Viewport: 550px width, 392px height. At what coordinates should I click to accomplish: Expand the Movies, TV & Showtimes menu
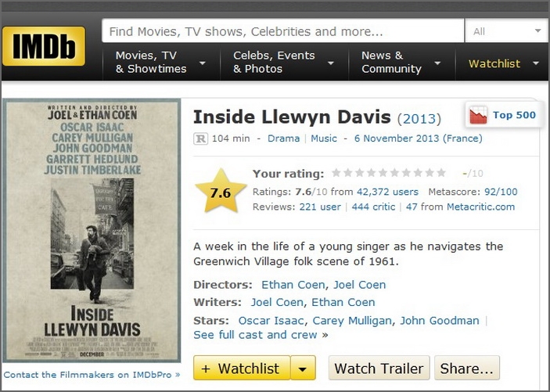160,63
